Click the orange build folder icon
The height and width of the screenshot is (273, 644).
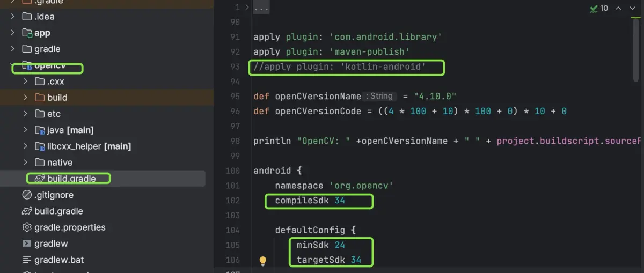40,98
